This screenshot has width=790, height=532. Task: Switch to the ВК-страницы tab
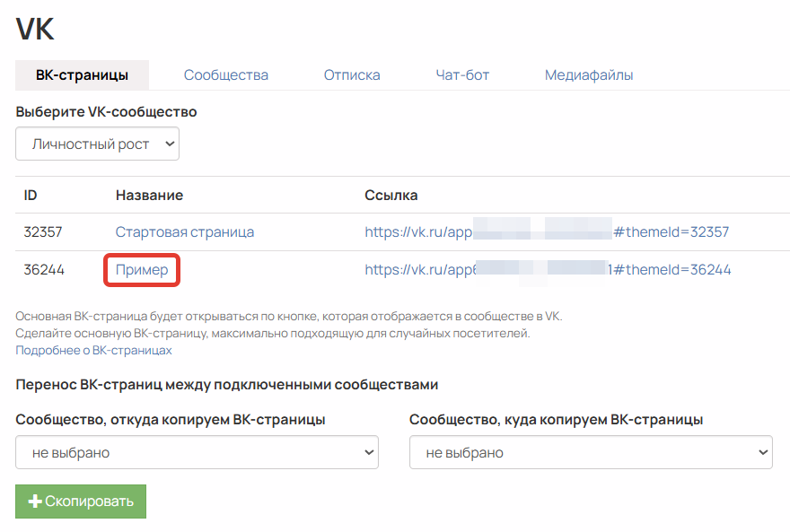tap(82, 75)
